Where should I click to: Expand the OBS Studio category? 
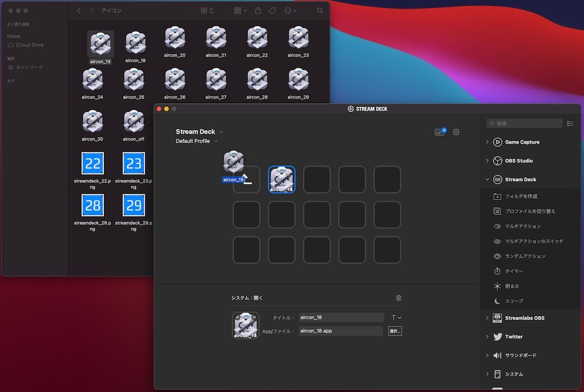518,161
